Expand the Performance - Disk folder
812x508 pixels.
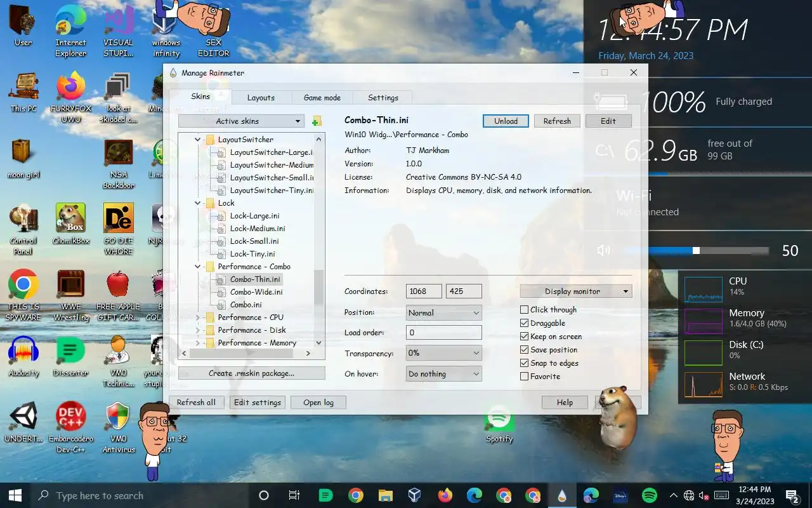point(197,330)
